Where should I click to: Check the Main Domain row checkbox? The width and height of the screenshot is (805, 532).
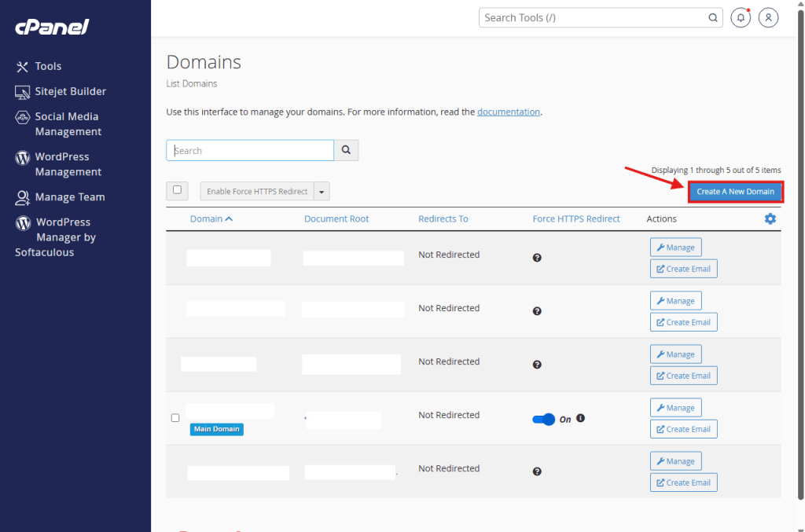coord(175,418)
